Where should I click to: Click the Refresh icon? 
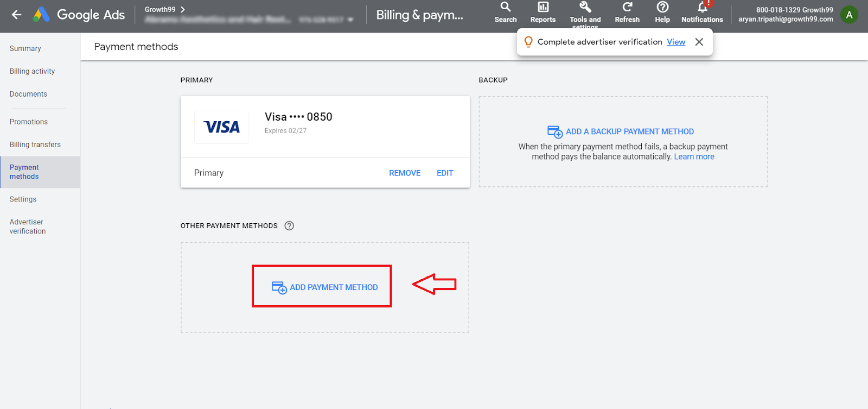(x=627, y=7)
